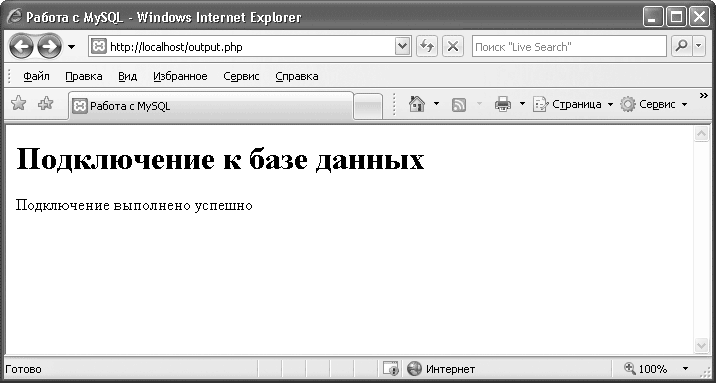716x383 pixels.
Task: Go to the Home page icon
Action: click(x=417, y=105)
